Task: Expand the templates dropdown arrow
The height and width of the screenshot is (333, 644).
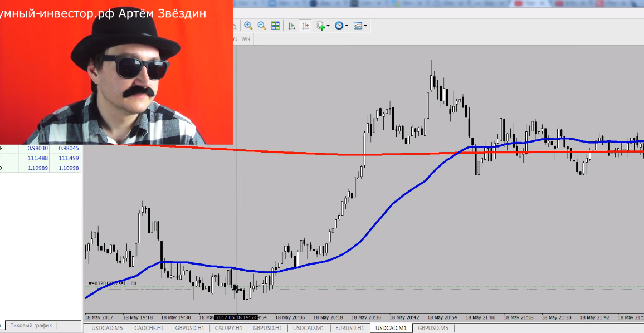Action: point(365,26)
